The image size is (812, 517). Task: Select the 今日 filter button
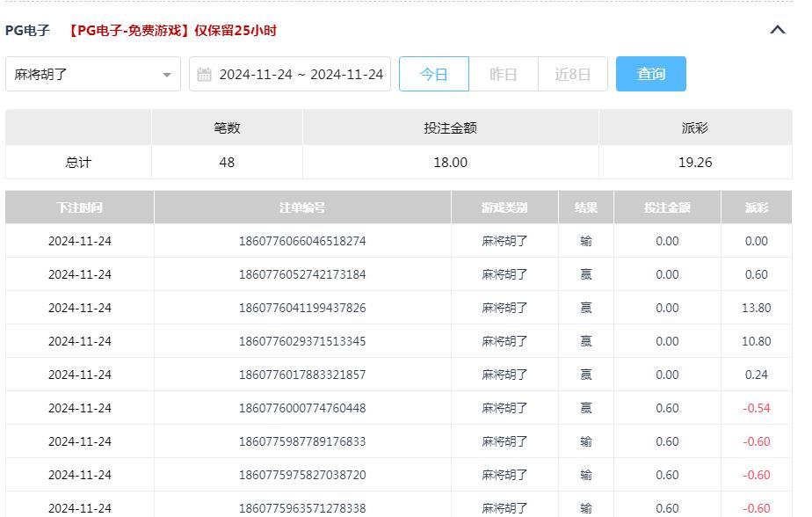click(434, 74)
